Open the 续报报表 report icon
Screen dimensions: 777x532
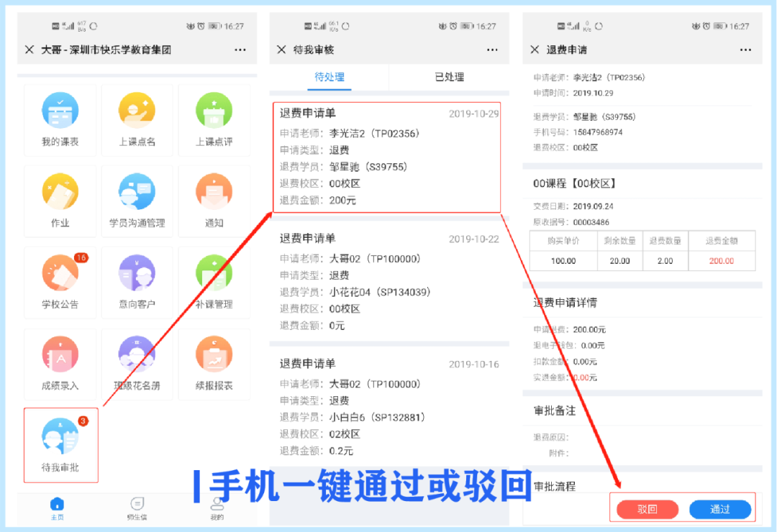[214, 355]
